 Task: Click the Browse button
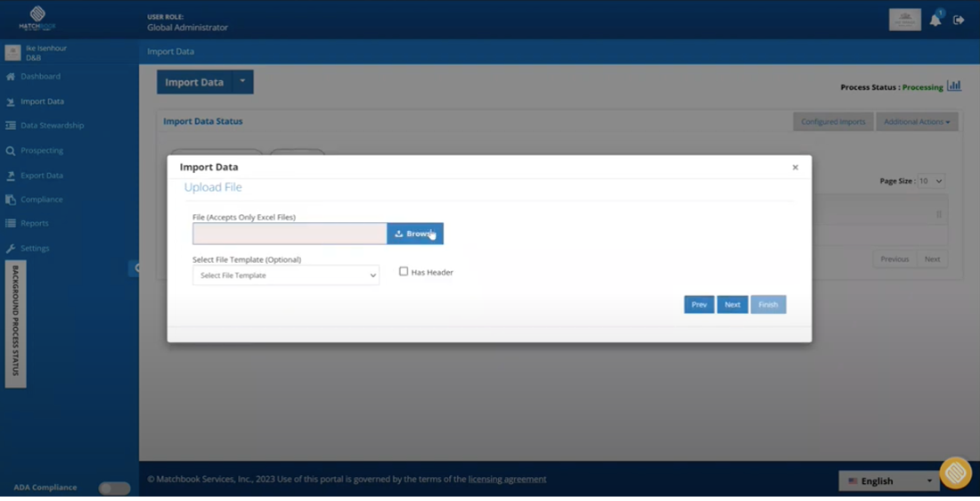tap(415, 234)
